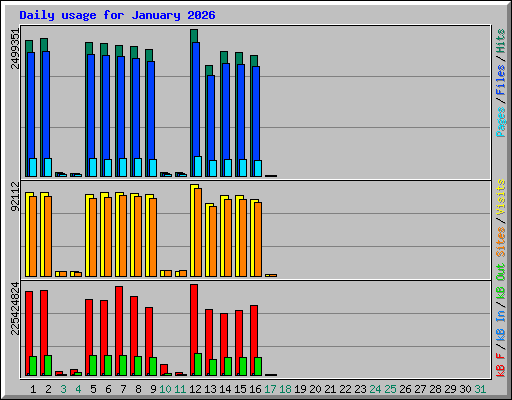The image size is (512, 400).
Task: Select the day 5 orange Sites bar
Action: tap(93, 237)
